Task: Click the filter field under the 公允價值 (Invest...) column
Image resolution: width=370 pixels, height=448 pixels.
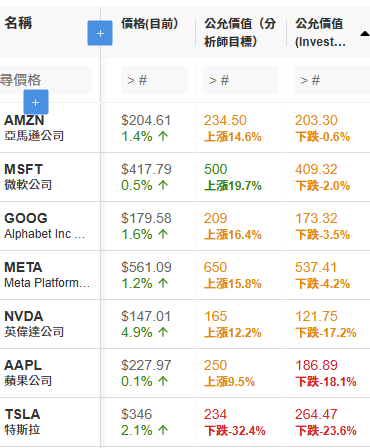Action: click(x=332, y=80)
